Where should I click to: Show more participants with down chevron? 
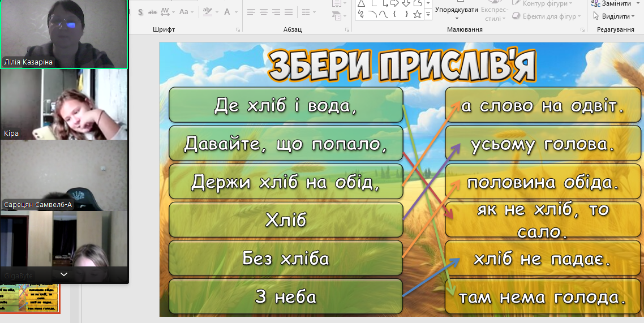63,274
